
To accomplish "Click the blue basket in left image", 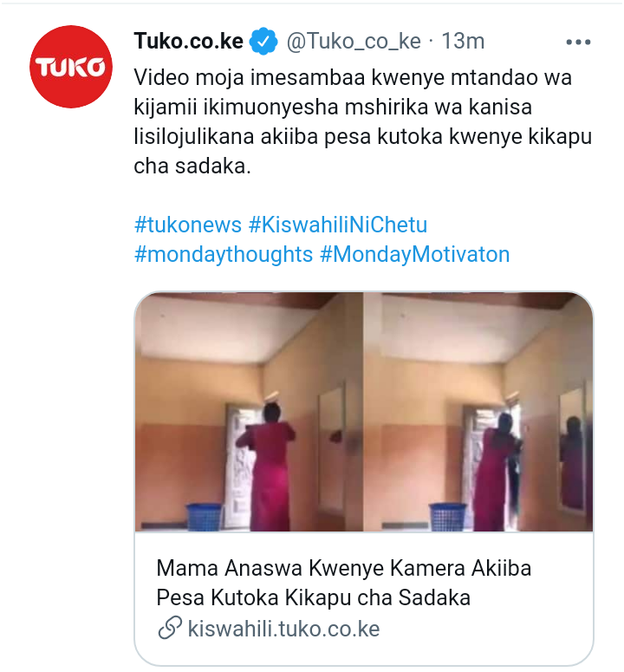I will point(205,517).
